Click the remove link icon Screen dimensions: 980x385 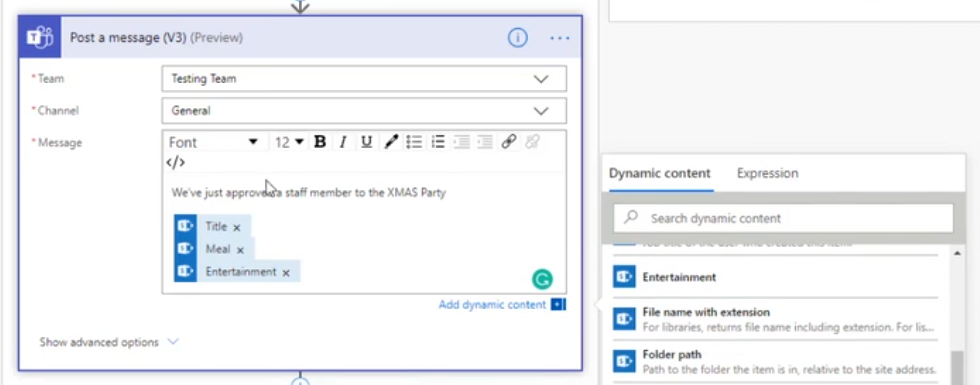[532, 142]
